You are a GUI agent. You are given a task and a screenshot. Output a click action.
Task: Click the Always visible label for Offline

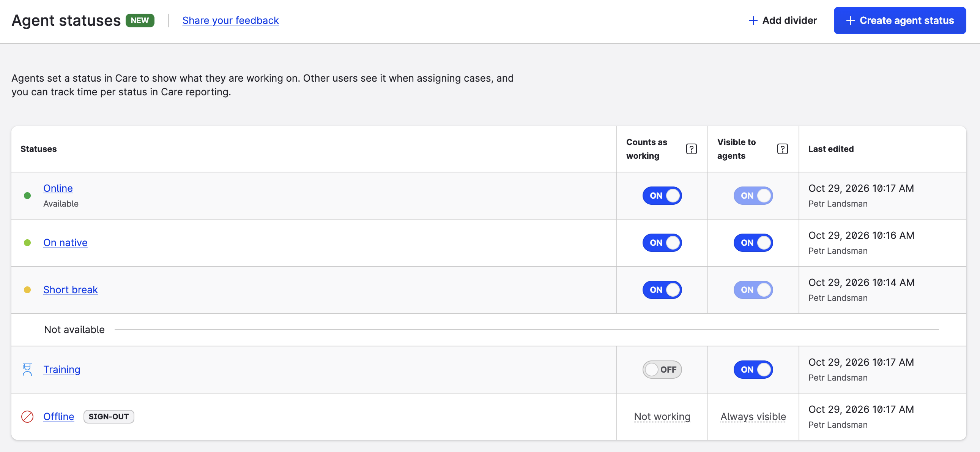(x=753, y=417)
